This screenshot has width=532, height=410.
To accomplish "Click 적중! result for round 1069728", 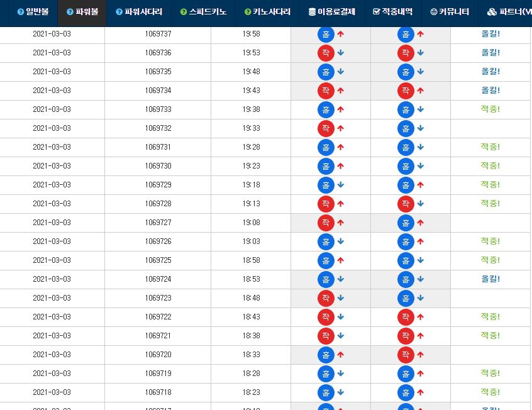I will point(490,203).
